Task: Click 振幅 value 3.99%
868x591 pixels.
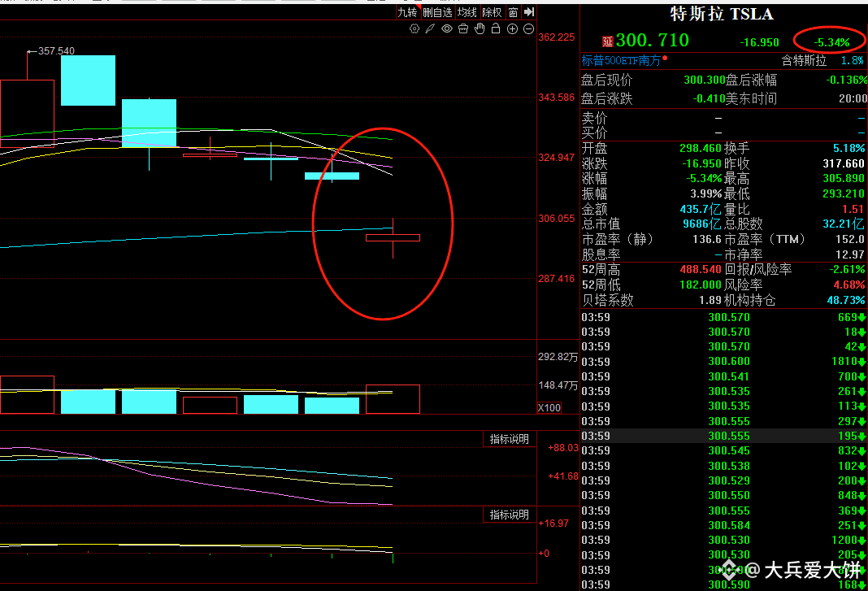Action: click(x=705, y=193)
